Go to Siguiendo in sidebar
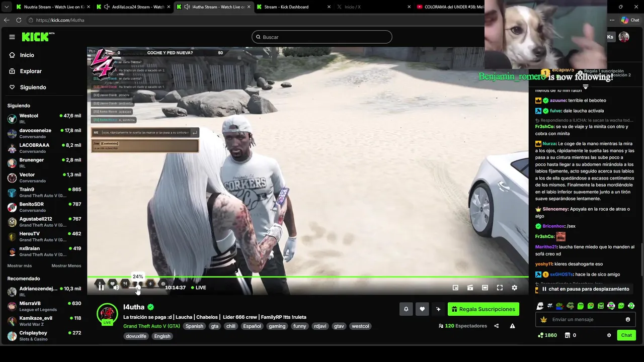This screenshot has height=362, width=644. pyautogui.click(x=33, y=87)
